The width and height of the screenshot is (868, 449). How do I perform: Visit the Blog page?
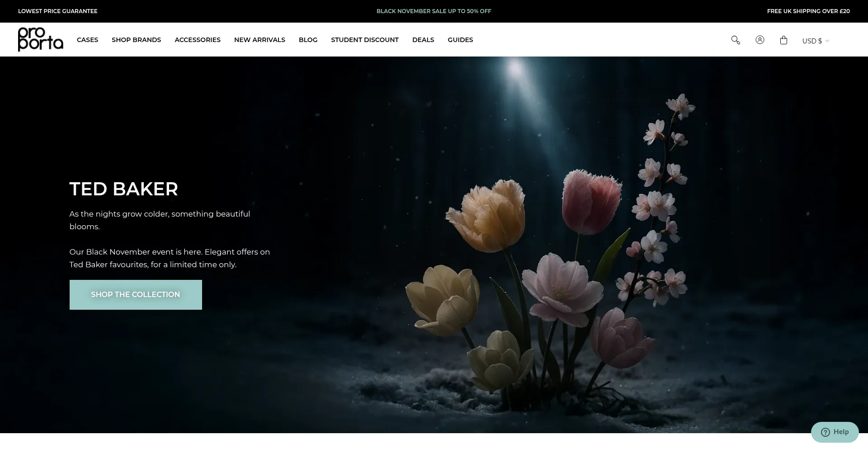coord(308,40)
